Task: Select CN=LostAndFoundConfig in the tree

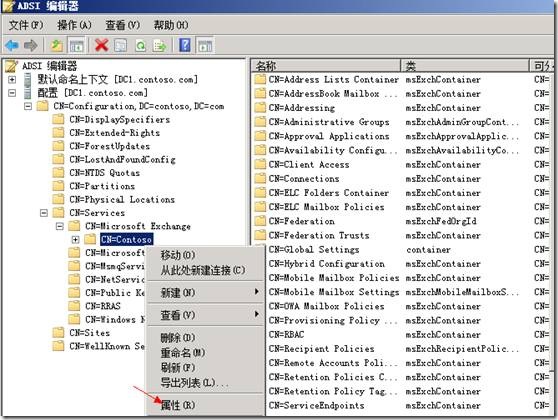Action: pos(122,159)
